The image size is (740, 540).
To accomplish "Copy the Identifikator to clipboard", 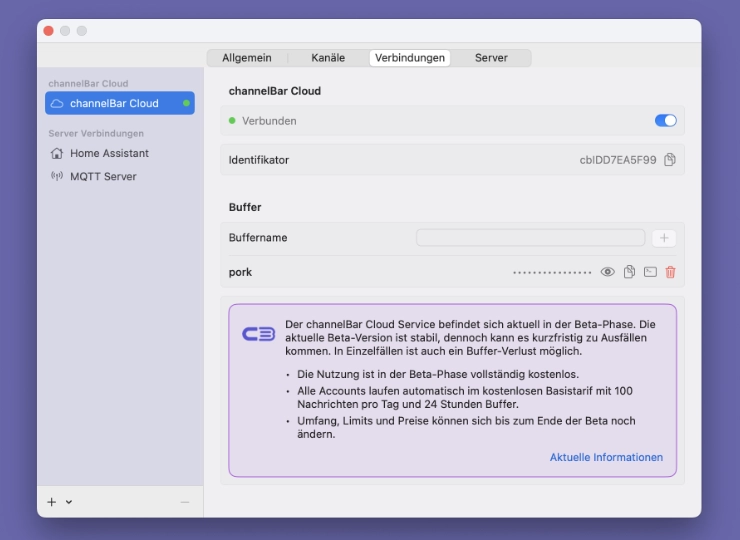I will click(669, 160).
